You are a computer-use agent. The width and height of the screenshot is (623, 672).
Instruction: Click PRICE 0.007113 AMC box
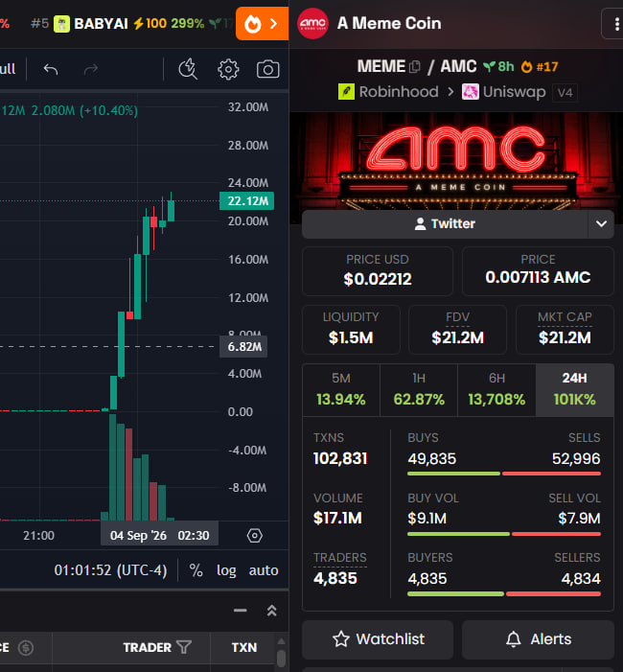pos(538,271)
